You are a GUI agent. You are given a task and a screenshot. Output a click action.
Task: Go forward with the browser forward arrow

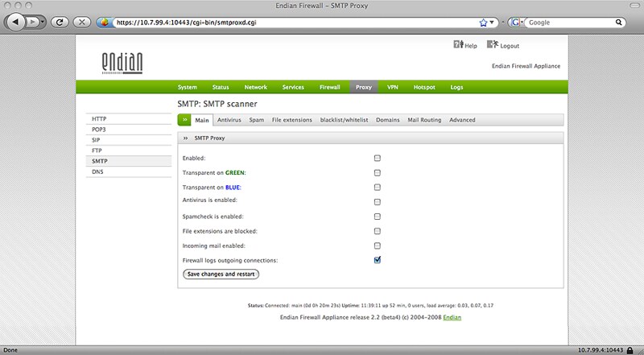35,23
